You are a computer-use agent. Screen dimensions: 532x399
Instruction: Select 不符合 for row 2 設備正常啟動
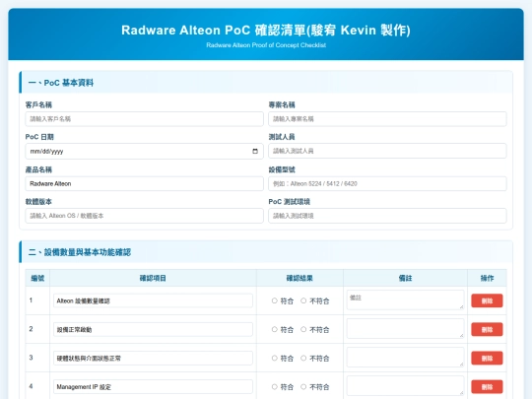(303, 329)
